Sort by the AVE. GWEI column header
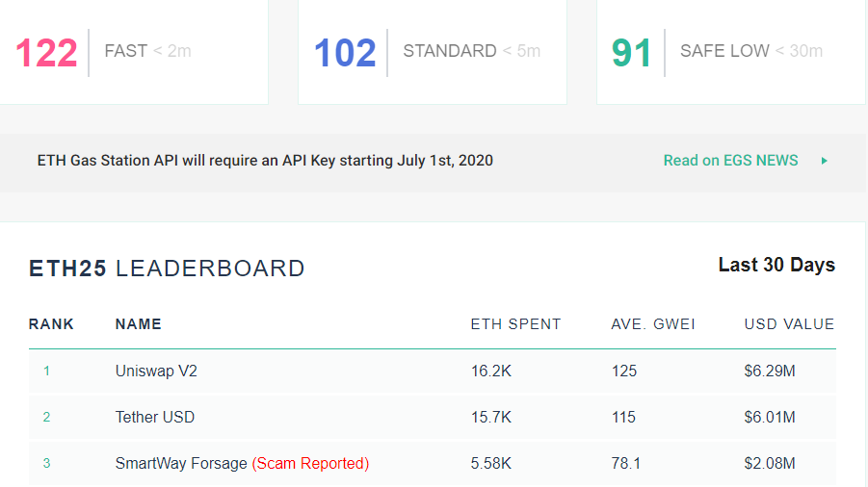Image resolution: width=868 pixels, height=487 pixels. pyautogui.click(x=651, y=324)
